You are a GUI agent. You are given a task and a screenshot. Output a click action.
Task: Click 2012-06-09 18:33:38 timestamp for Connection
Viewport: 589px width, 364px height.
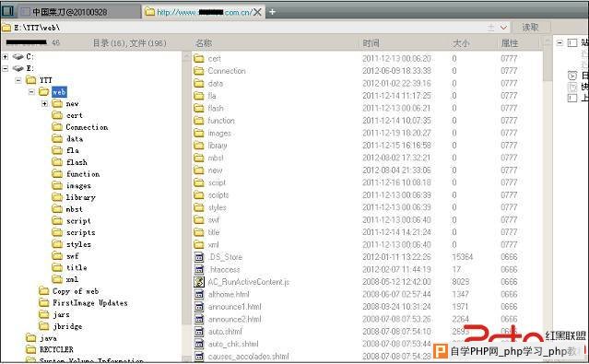(396, 71)
